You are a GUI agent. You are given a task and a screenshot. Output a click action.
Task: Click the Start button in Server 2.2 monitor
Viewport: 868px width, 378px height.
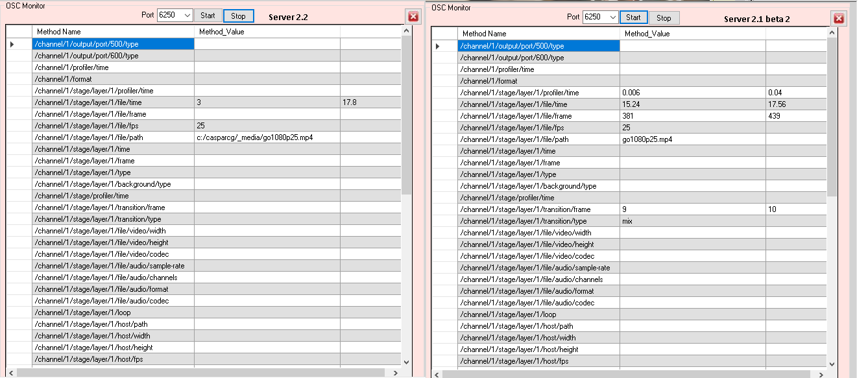[x=208, y=16]
